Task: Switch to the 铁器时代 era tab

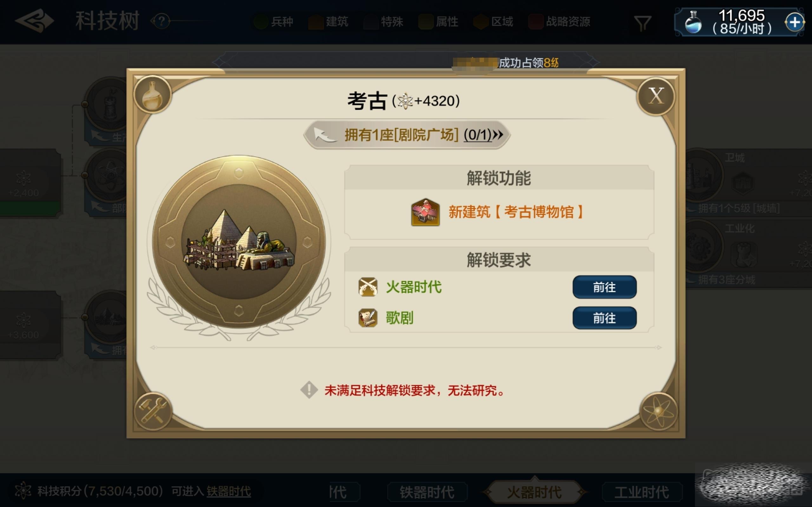Action: [x=427, y=492]
